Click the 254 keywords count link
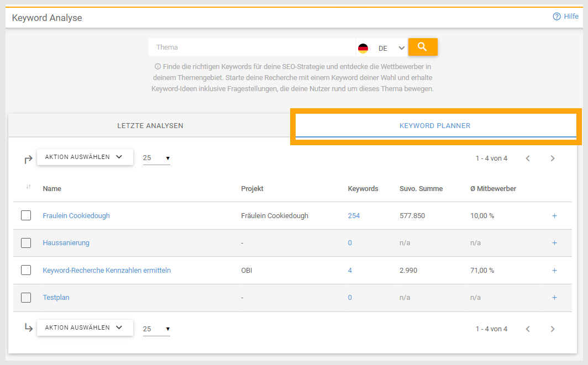Image resolution: width=588 pixels, height=365 pixels. pos(354,216)
